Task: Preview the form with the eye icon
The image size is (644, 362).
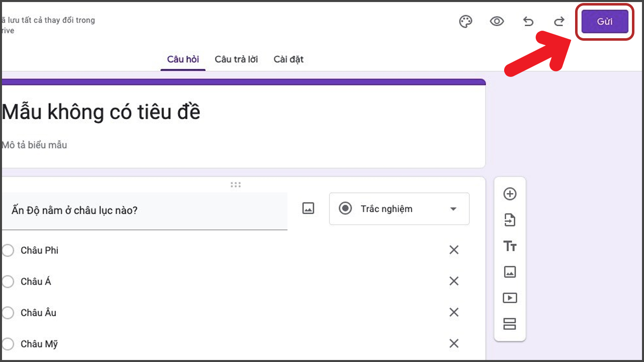Action: 497,22
